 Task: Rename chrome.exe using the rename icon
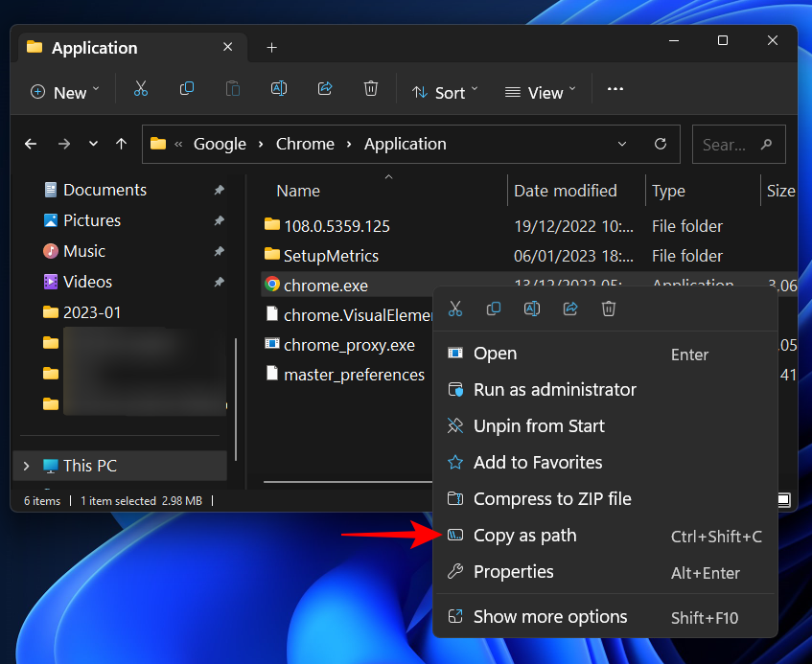(x=532, y=309)
